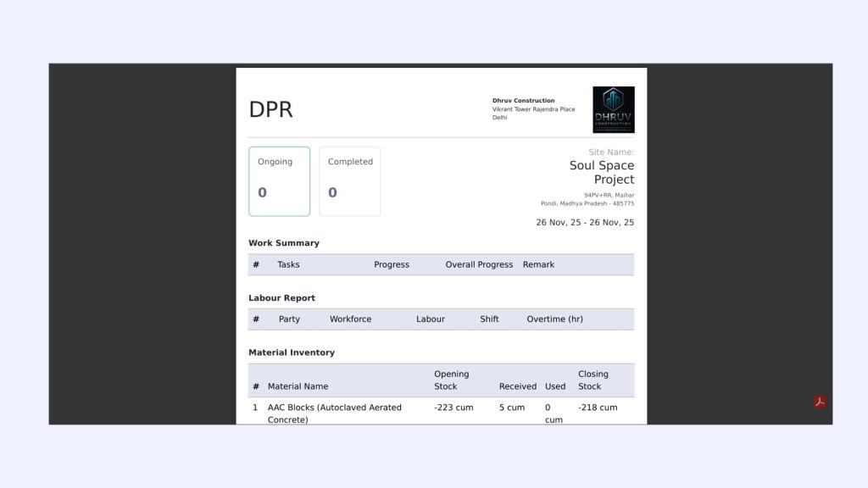Click the Closing Stock column header
This screenshot has height=488, width=868.
593,380
